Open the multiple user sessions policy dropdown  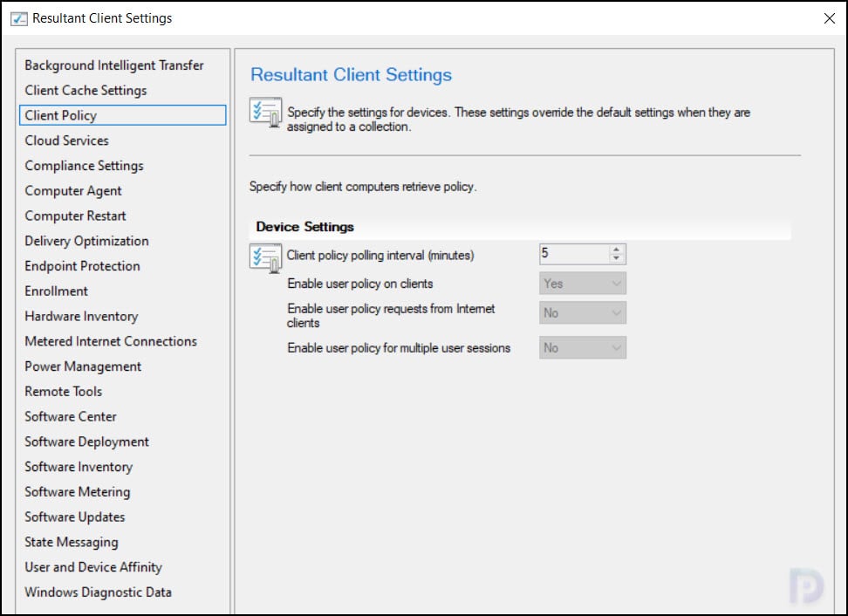(x=583, y=348)
